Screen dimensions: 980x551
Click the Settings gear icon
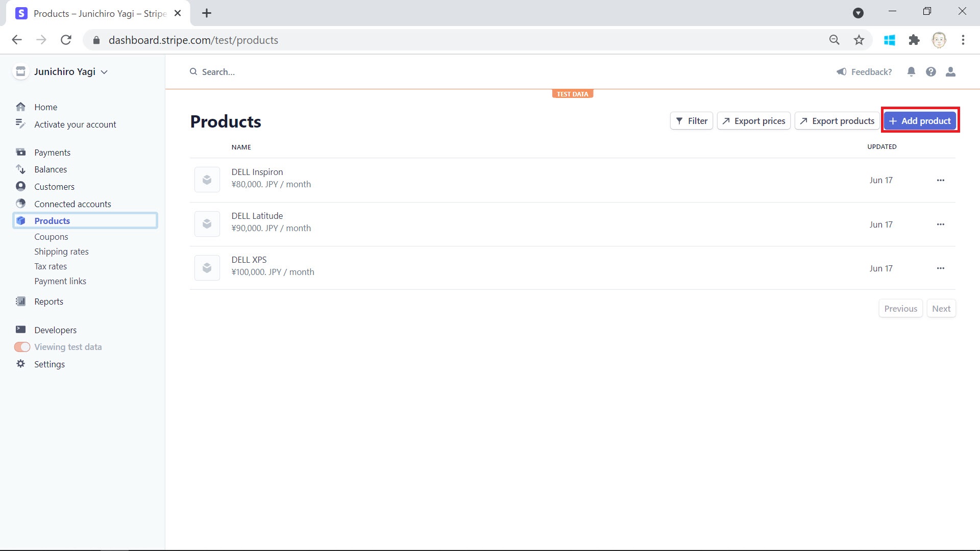pyautogui.click(x=20, y=364)
